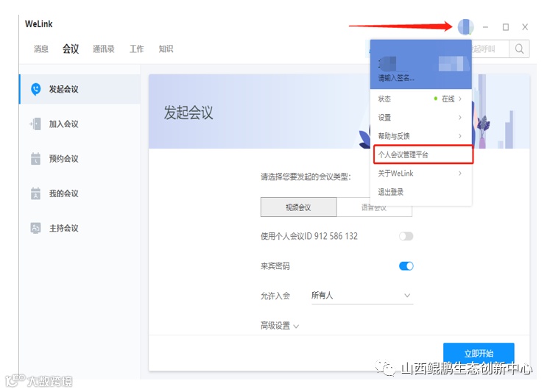Click the 我的会议 calendar icon

point(35,193)
